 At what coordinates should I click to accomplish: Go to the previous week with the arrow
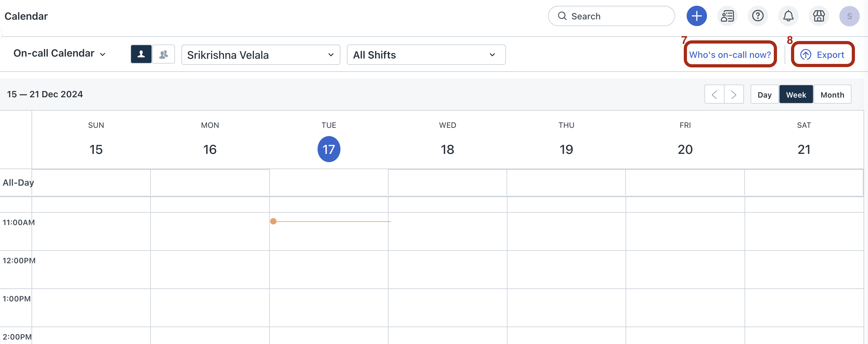point(714,94)
